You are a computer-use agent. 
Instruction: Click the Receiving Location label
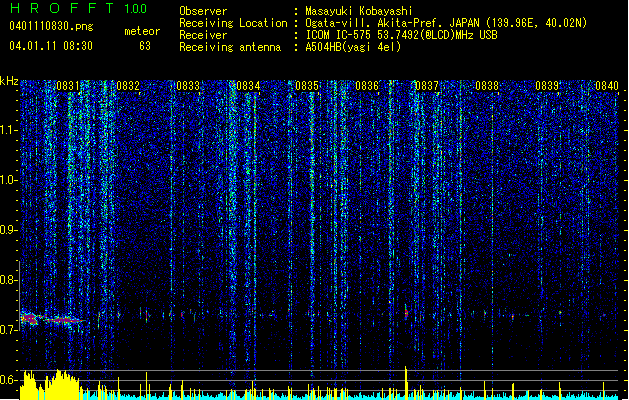click(x=233, y=23)
